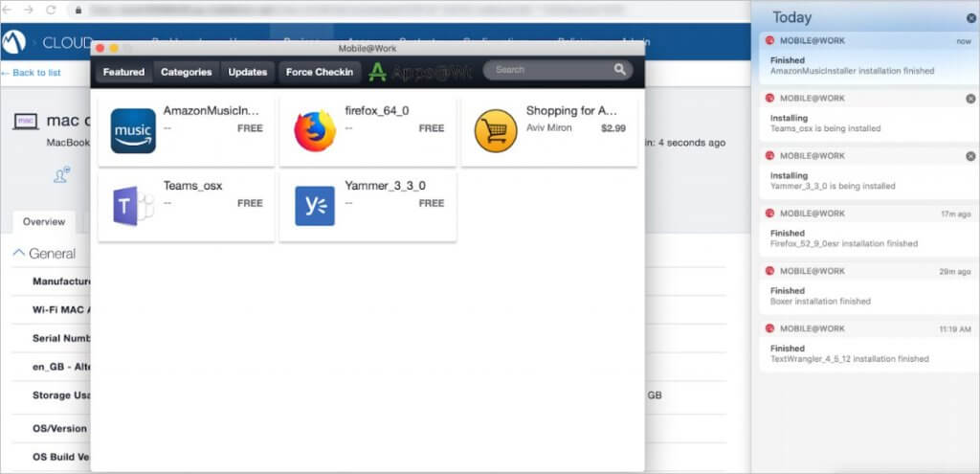Click the MobileIron Cloud logo
980x474 pixels.
pyautogui.click(x=14, y=43)
